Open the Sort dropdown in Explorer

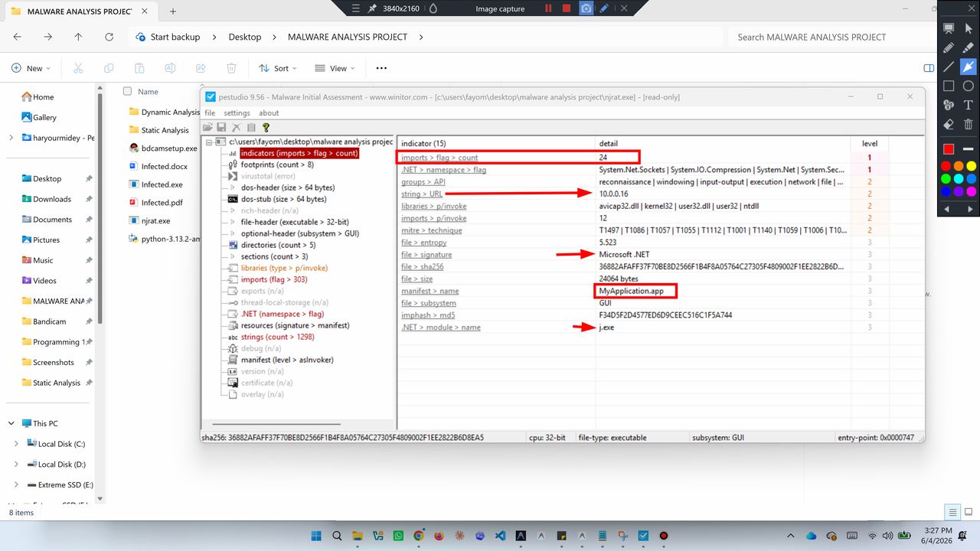[x=277, y=68]
